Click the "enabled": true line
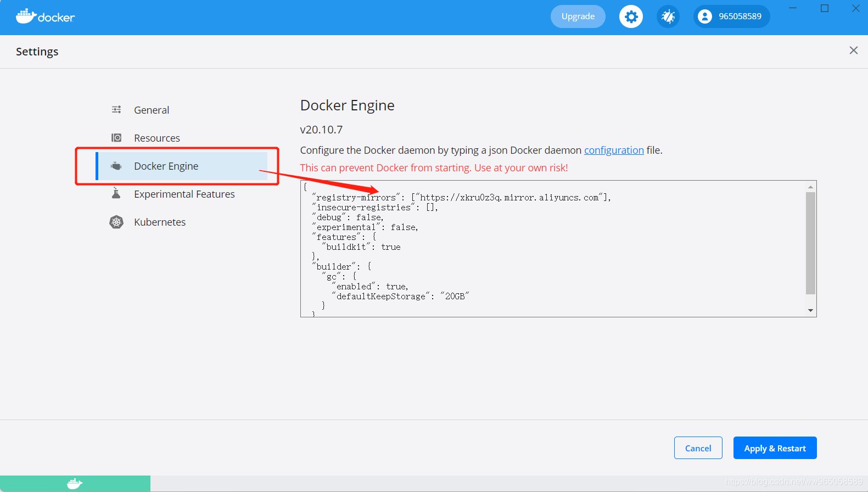 [x=370, y=287]
